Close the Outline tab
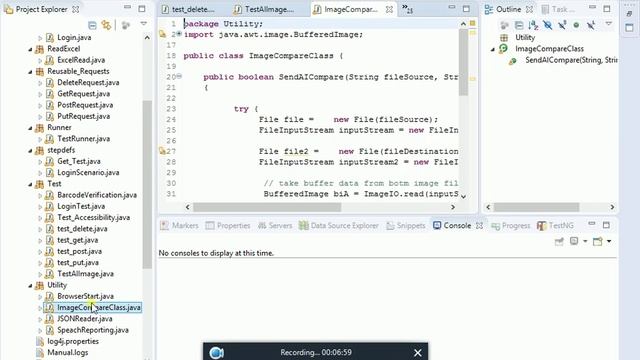 (x=529, y=9)
